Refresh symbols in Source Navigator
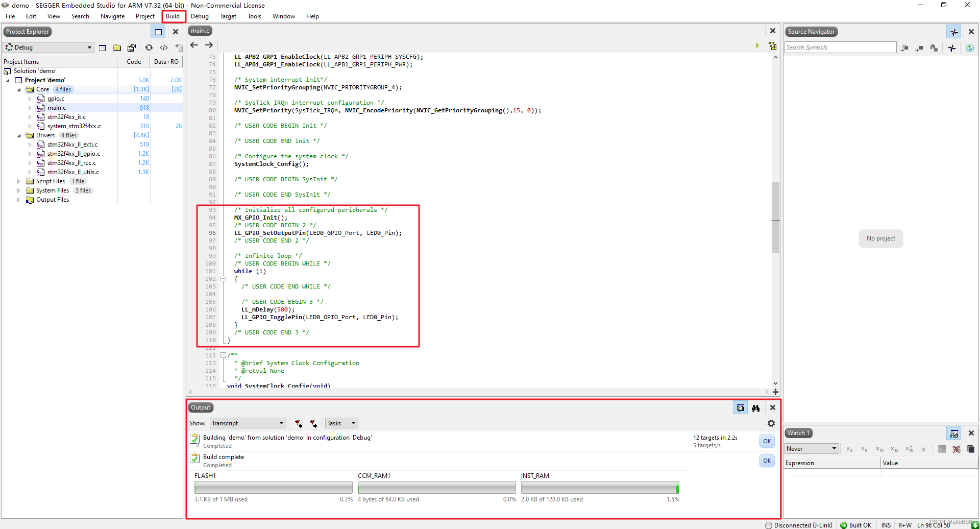The width and height of the screenshot is (980, 529). [x=970, y=47]
